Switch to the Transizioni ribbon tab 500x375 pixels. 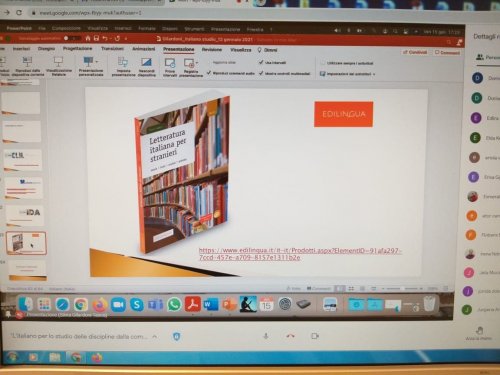[x=112, y=49]
